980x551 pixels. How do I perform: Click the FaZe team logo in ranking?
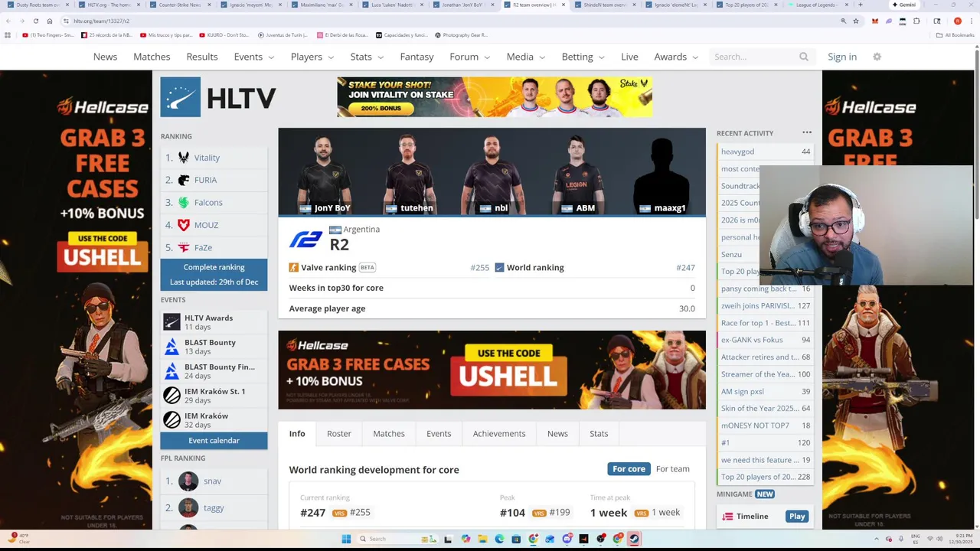coord(184,247)
